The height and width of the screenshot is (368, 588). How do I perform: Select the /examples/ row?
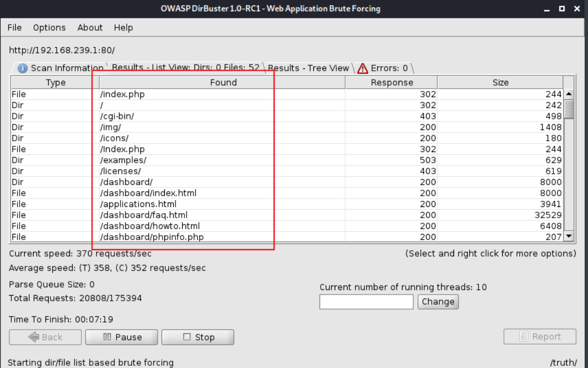pos(287,160)
